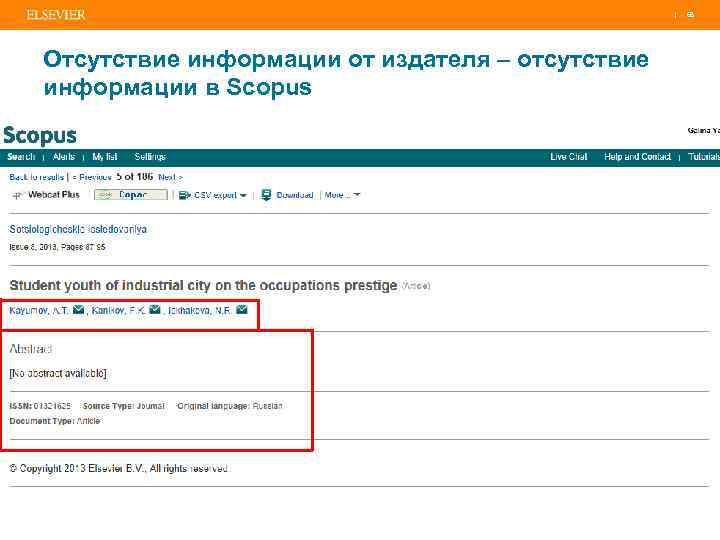Screen dimensions: 720x540
Task: Click the '[No abstract available]' text
Action: (58, 373)
